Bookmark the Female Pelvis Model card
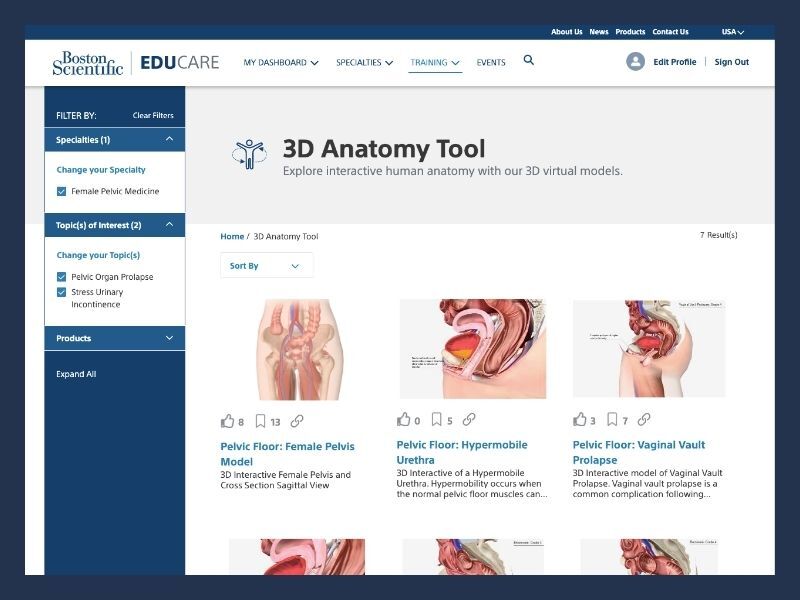Image resolution: width=800 pixels, height=600 pixels. click(x=261, y=421)
